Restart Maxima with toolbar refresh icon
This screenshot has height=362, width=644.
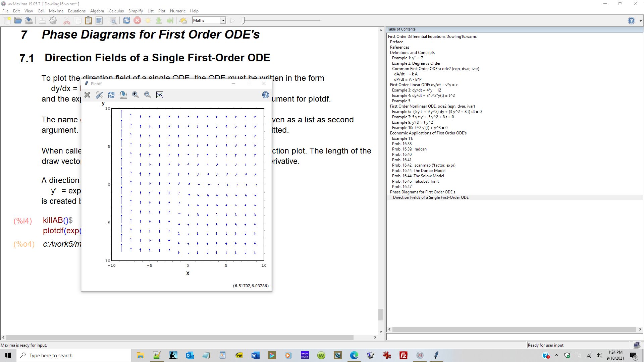point(126,20)
